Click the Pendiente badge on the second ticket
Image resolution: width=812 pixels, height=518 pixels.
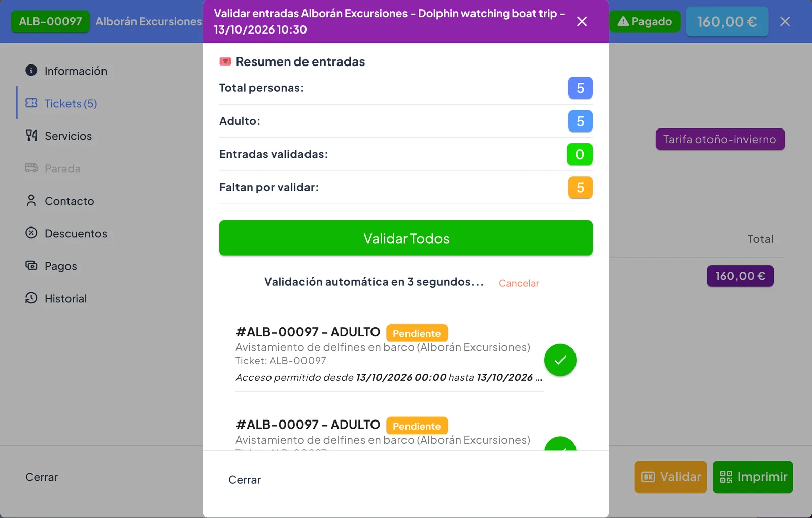pyautogui.click(x=417, y=426)
